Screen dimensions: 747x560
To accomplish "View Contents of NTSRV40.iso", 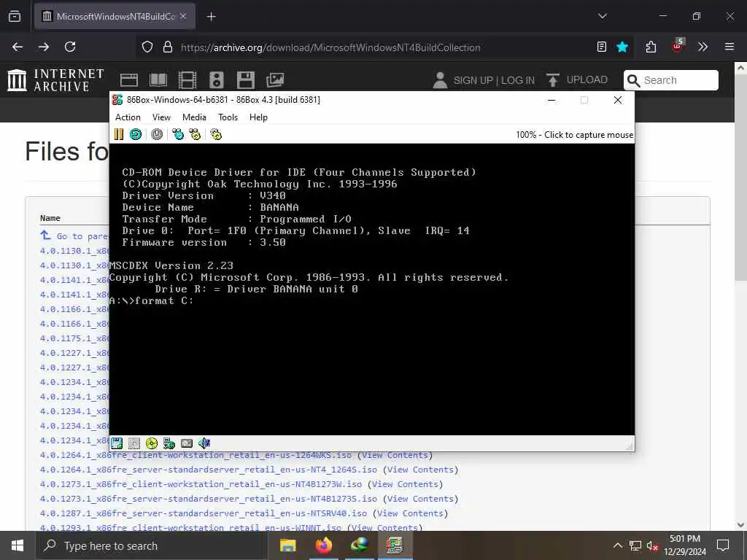I will (x=410, y=513).
